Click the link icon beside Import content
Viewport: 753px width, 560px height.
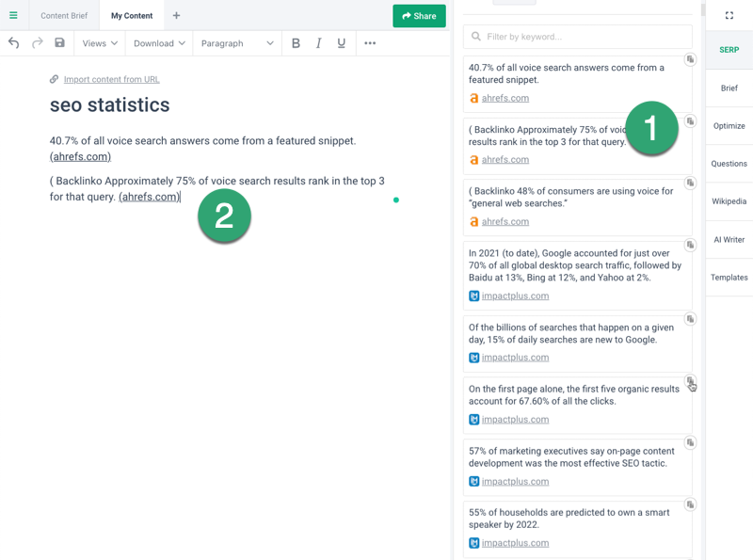point(55,79)
